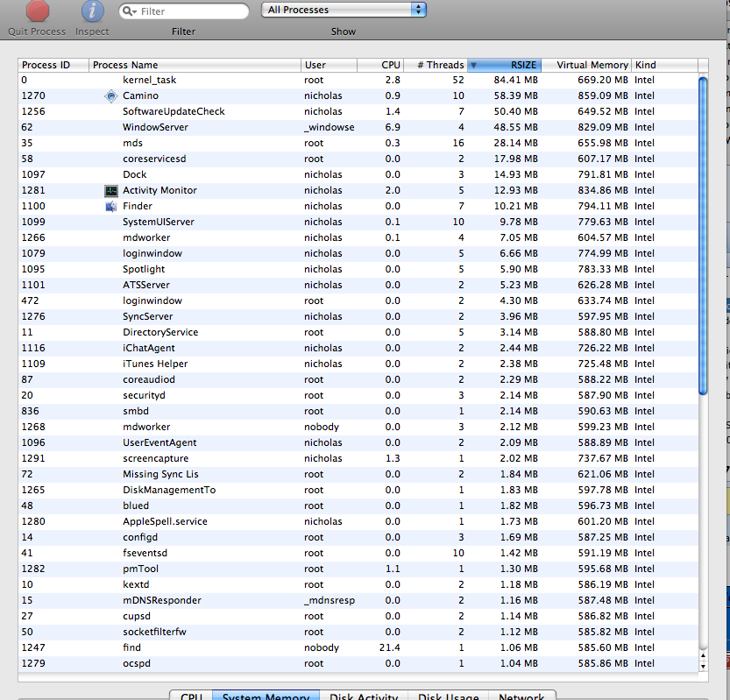Click the Finder icon in process list
This screenshot has height=700, width=730.
coord(110,206)
